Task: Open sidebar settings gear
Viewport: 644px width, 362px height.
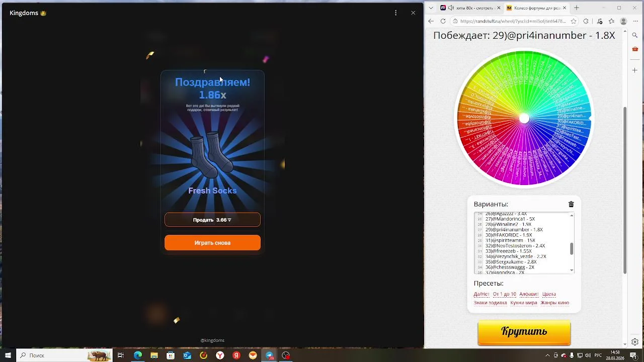Action: pyautogui.click(x=635, y=342)
